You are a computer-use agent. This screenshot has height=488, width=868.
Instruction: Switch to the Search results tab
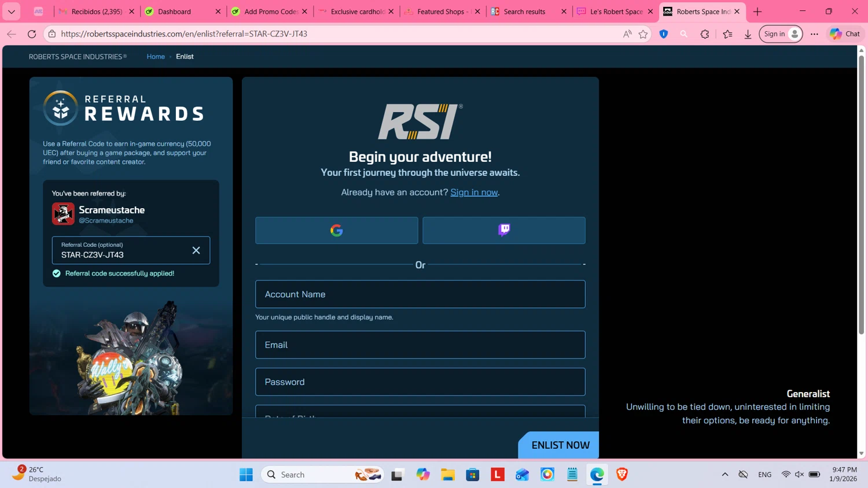pos(529,12)
